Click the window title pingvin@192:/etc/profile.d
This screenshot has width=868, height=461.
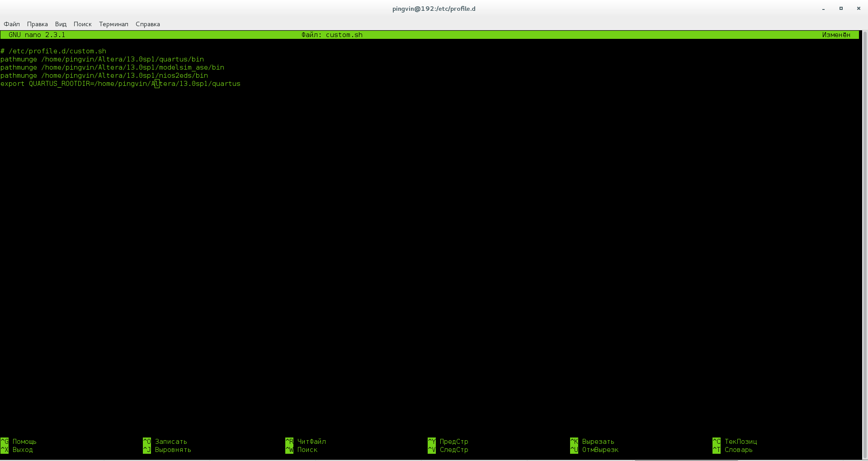click(434, 9)
